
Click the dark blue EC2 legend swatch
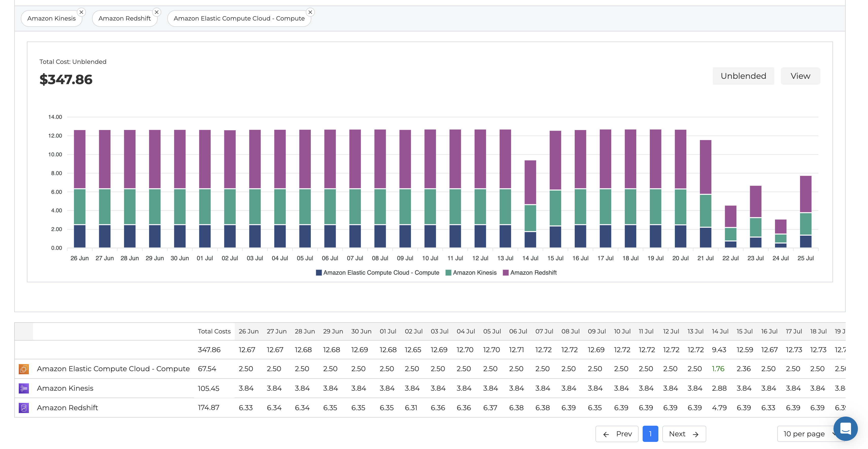click(318, 272)
